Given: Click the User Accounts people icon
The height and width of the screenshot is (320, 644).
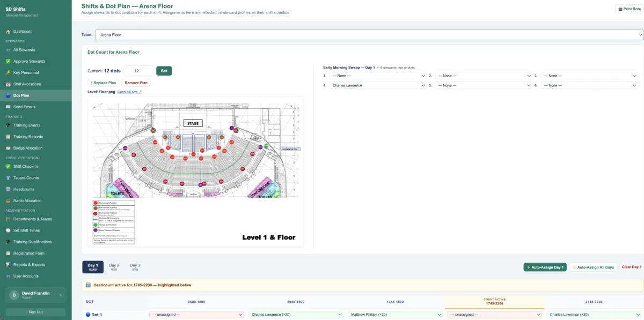Looking at the screenshot, I should (8, 276).
